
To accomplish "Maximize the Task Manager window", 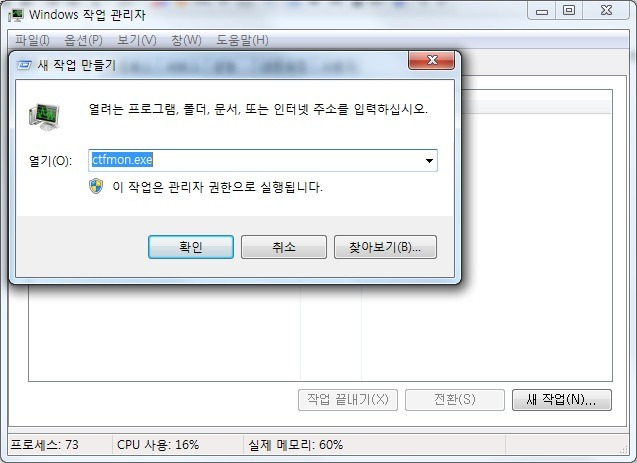I will (569, 11).
